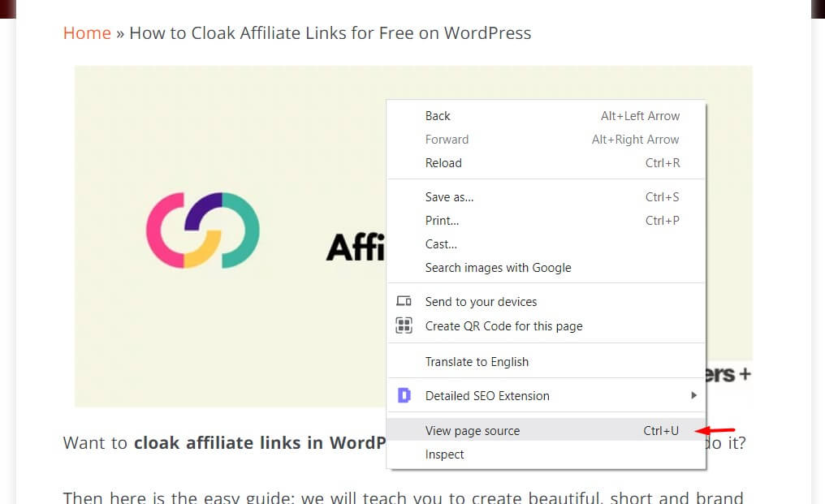Select Print... in the context menu
Screen dimensions: 825x504
(x=546, y=221)
